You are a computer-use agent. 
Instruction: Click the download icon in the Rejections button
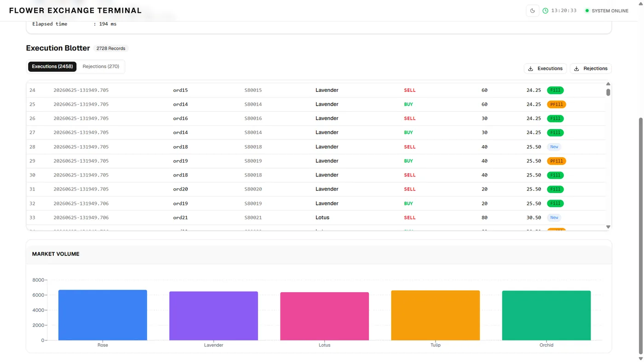[577, 68]
